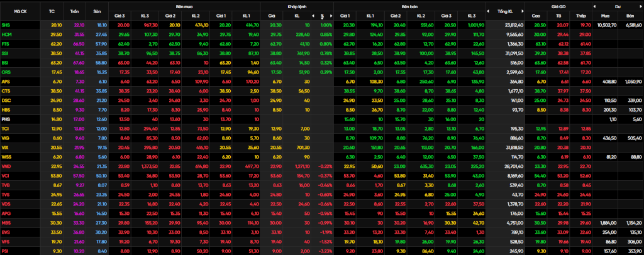The width and height of the screenshot is (644, 255).
Task: Click the Thấp column header
Action: click(x=580, y=16)
